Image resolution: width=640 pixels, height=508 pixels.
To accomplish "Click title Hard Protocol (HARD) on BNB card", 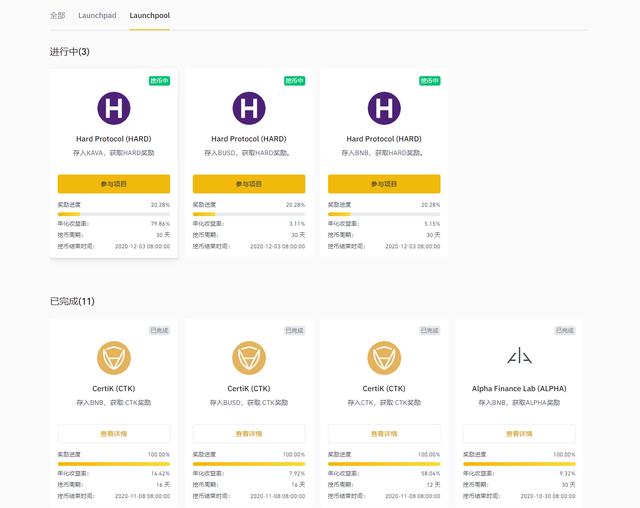I will click(x=384, y=139).
